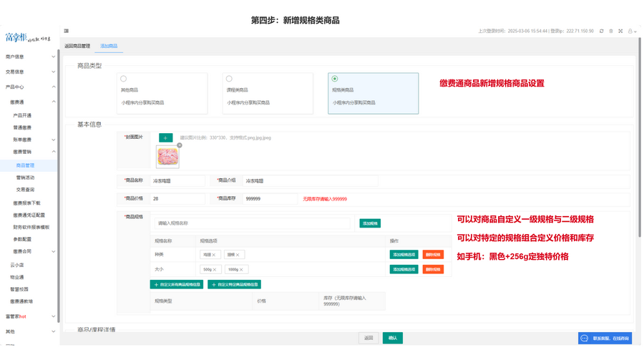Remove the 鸡翅 spec option tag
The height and width of the screenshot is (350, 644).
(x=213, y=255)
